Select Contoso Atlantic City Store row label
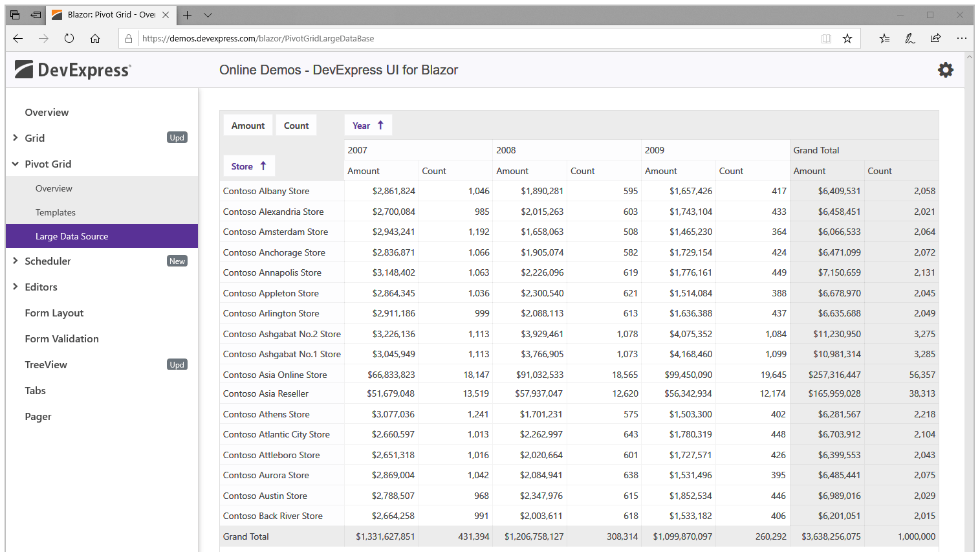 pyautogui.click(x=276, y=434)
